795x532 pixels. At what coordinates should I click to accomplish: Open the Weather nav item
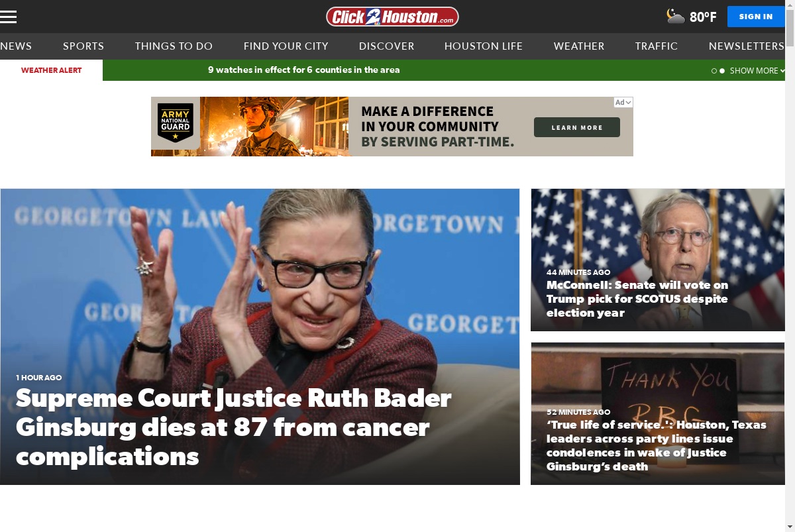tap(579, 46)
